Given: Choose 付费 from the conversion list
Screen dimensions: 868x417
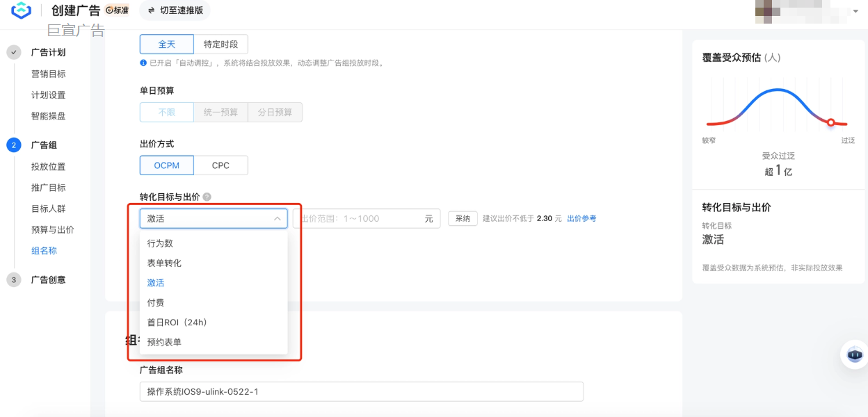Looking at the screenshot, I should 156,303.
